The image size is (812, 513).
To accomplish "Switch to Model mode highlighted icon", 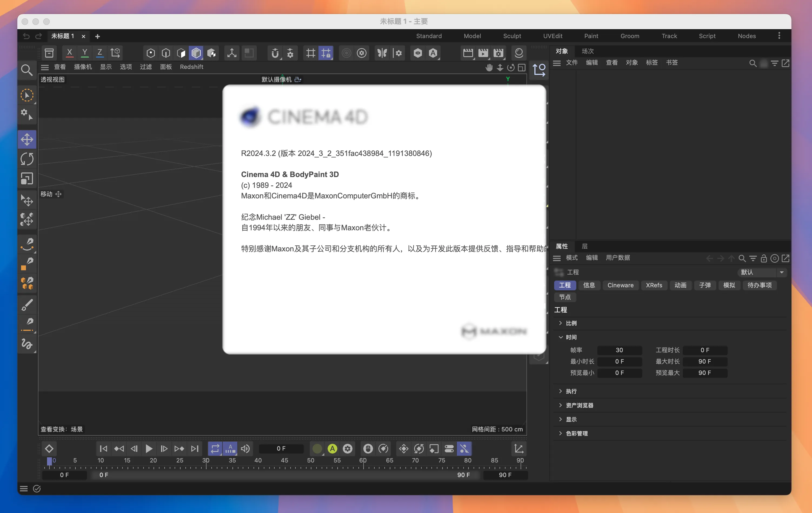I will click(196, 53).
